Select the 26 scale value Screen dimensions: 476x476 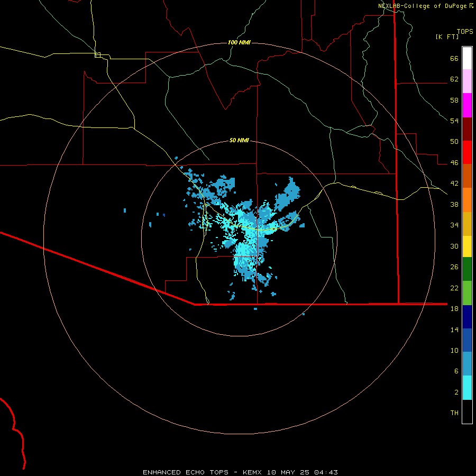[454, 267]
